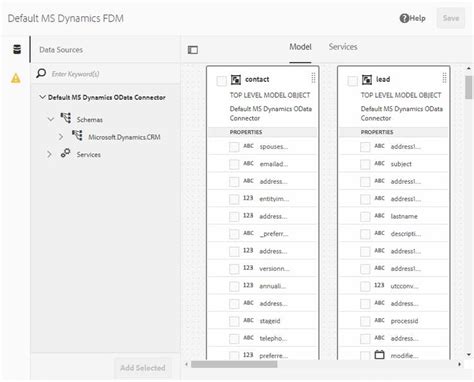Click the lead model object icon
The height and width of the screenshot is (382, 474).
pyautogui.click(x=367, y=80)
